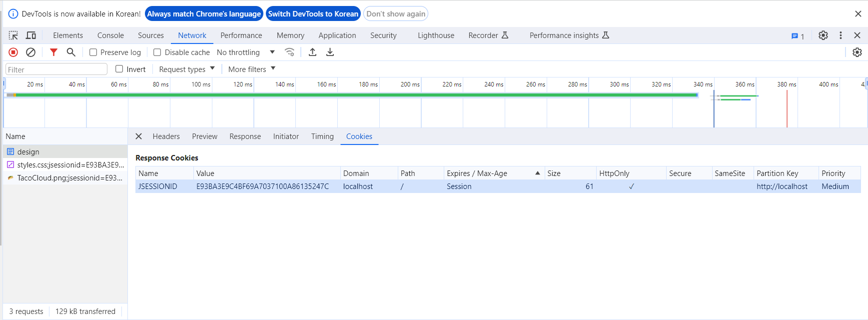This screenshot has height=320, width=868.
Task: Enable the Preserve log checkbox
Action: 93,52
